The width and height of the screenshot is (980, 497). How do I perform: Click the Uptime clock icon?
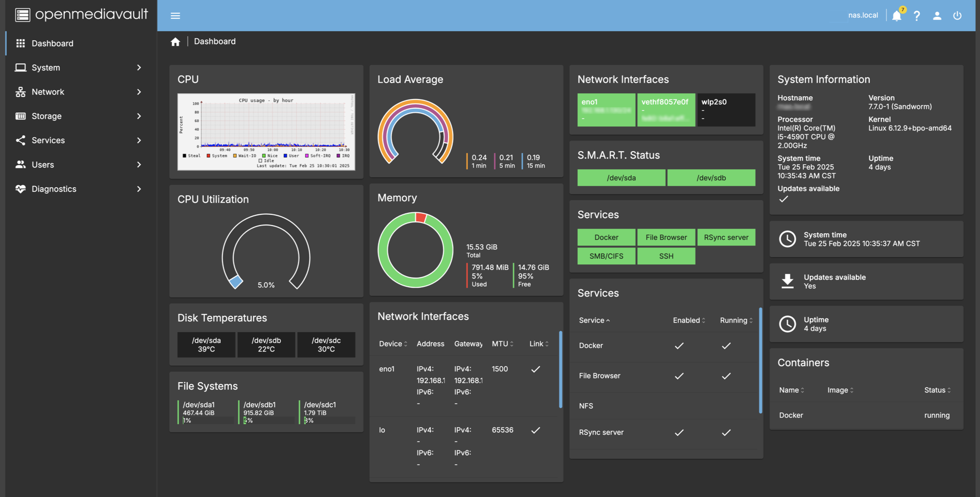(788, 324)
